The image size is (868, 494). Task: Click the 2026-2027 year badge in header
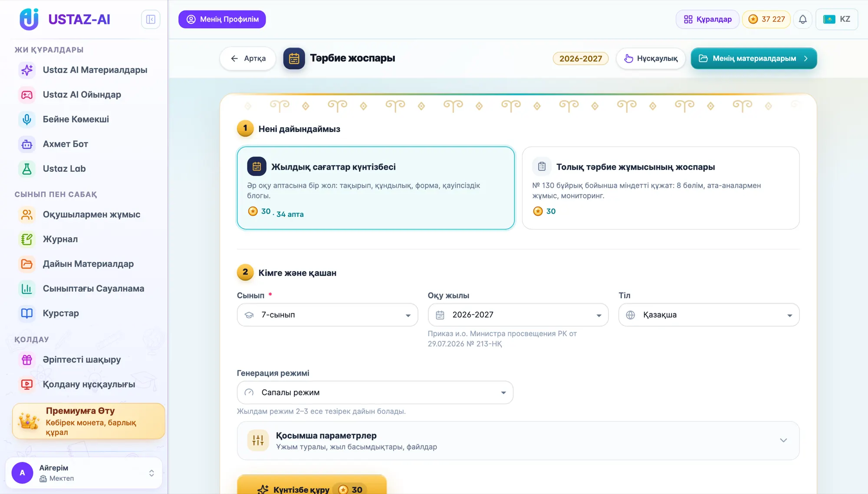coord(581,59)
